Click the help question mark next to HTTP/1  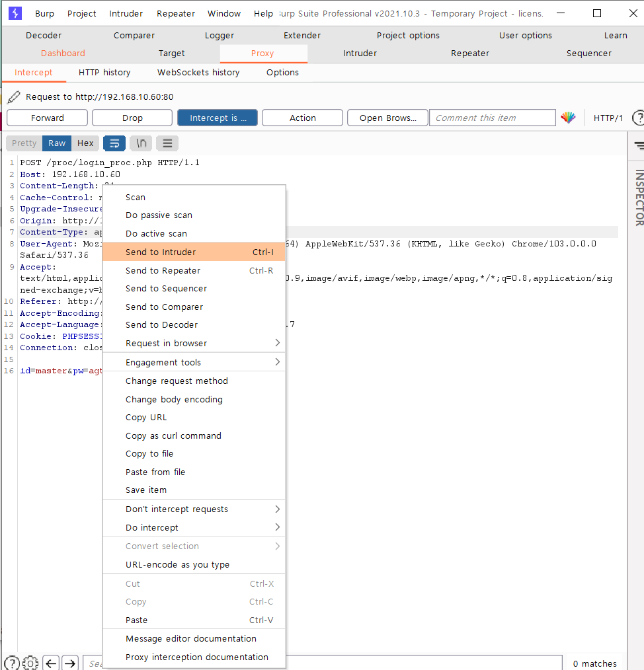coord(638,118)
